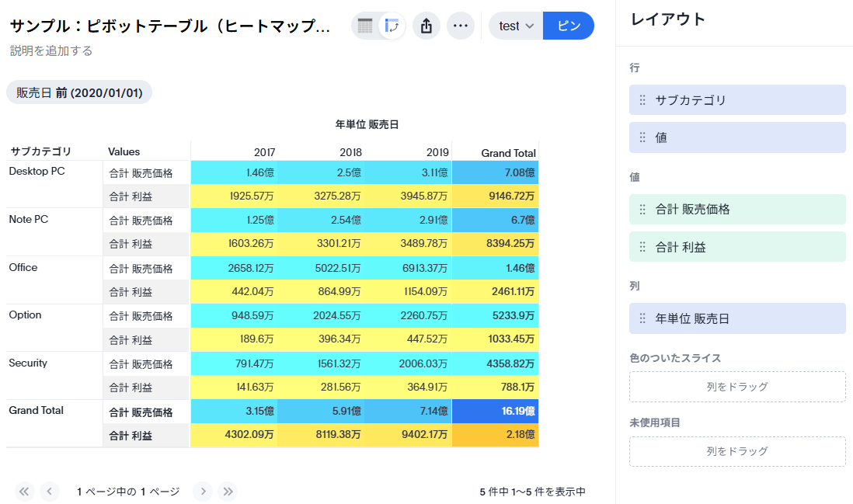The image size is (853, 504).
Task: Select the 合計 利益 value chip
Action: [x=736, y=247]
